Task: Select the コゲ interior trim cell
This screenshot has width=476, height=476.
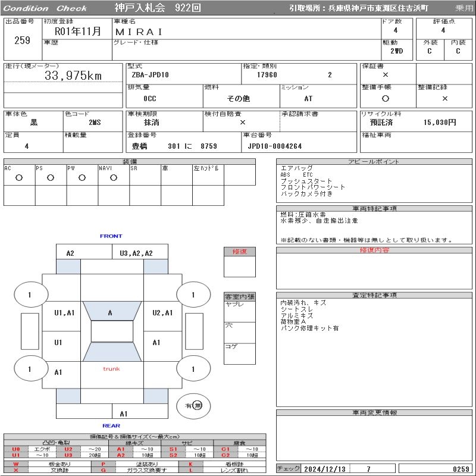Action: (240, 353)
